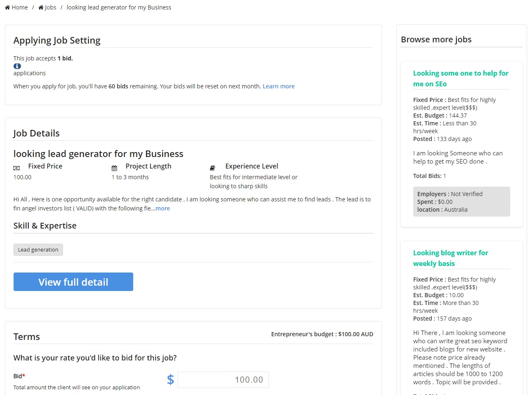This screenshot has width=532, height=395.
Task: Go to Jobs breadcrumb link
Action: click(x=50, y=7)
